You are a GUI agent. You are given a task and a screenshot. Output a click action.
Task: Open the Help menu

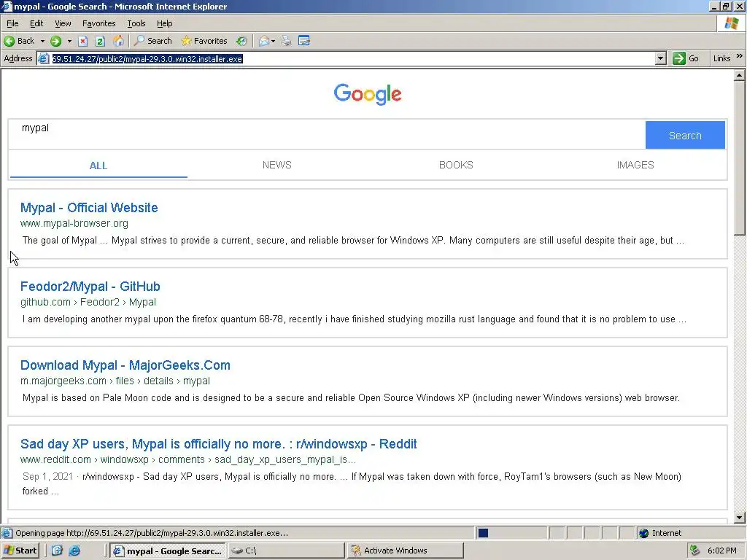(164, 23)
